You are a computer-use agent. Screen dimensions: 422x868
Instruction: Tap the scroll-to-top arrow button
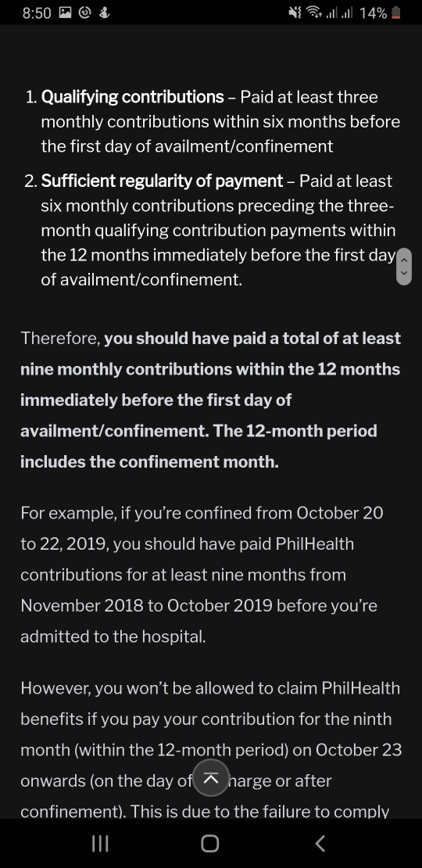(211, 778)
